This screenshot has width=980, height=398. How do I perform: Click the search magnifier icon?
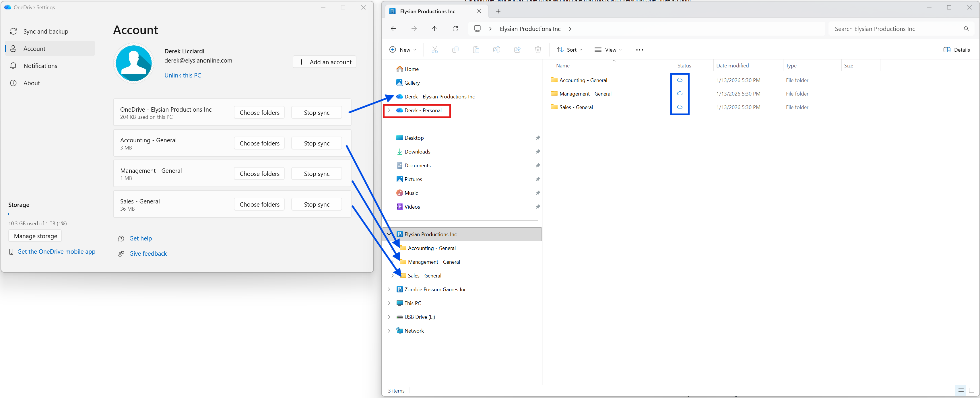(x=966, y=29)
